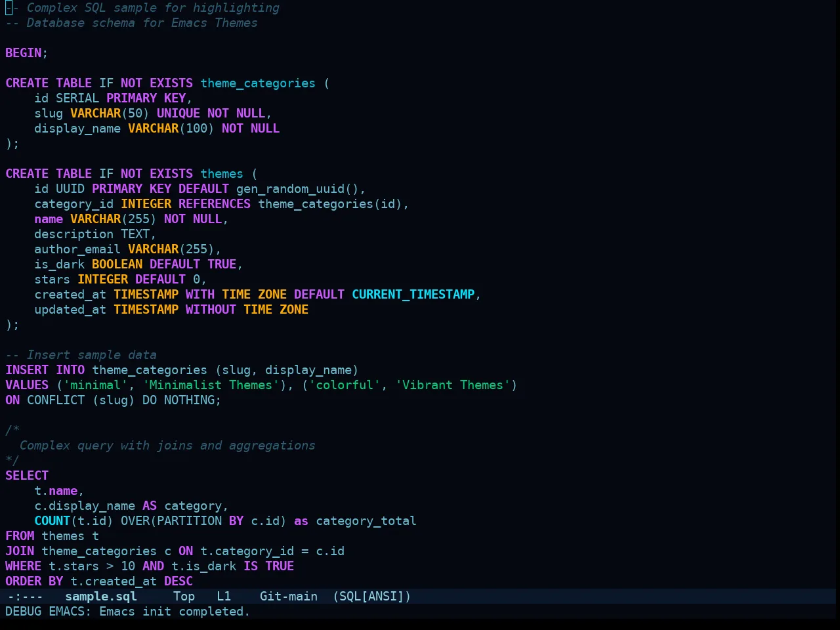Click the themes table name in second CREATE TABLE
Screen dimensions: 840x630
[x=222, y=174]
